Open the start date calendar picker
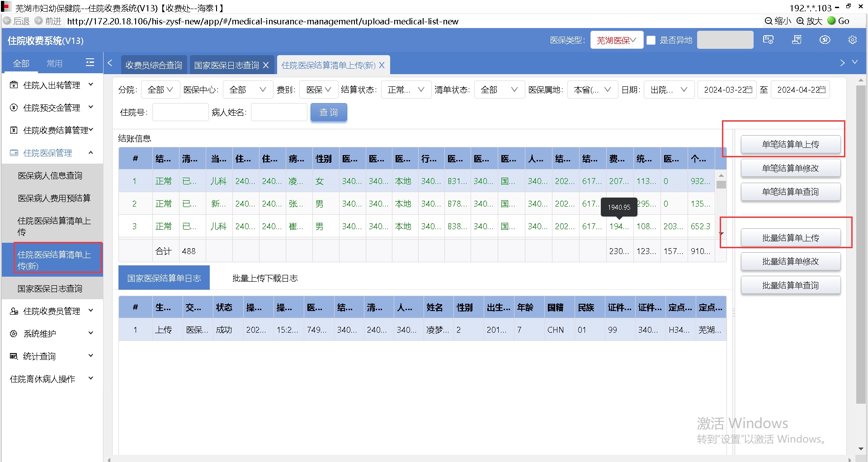Screen dimensions: 868x462 click(x=749, y=90)
